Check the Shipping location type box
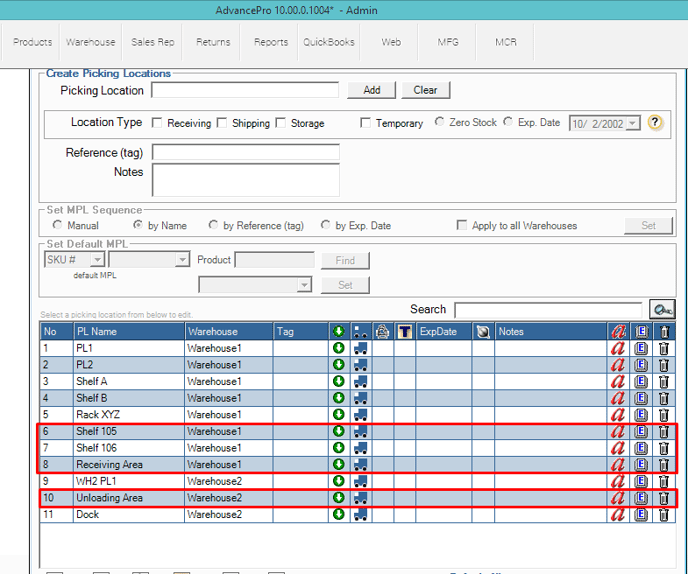Screen dimensions: 688x574 222,123
